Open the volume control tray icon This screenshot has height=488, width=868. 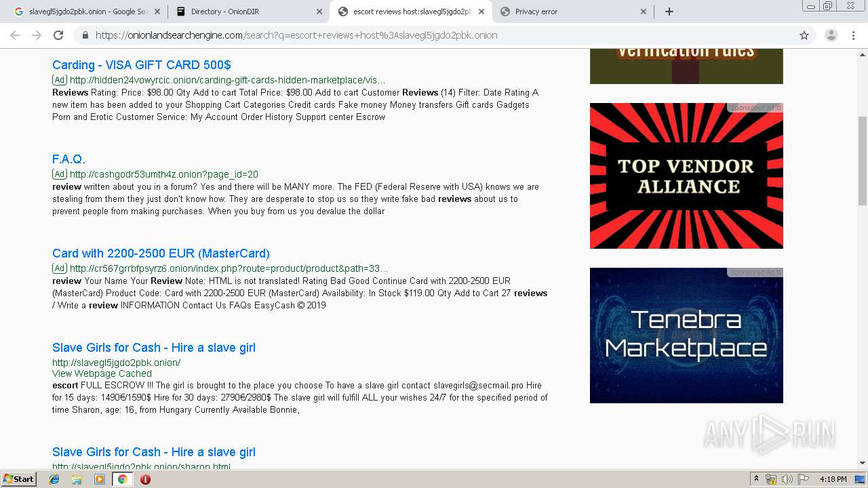(787, 479)
